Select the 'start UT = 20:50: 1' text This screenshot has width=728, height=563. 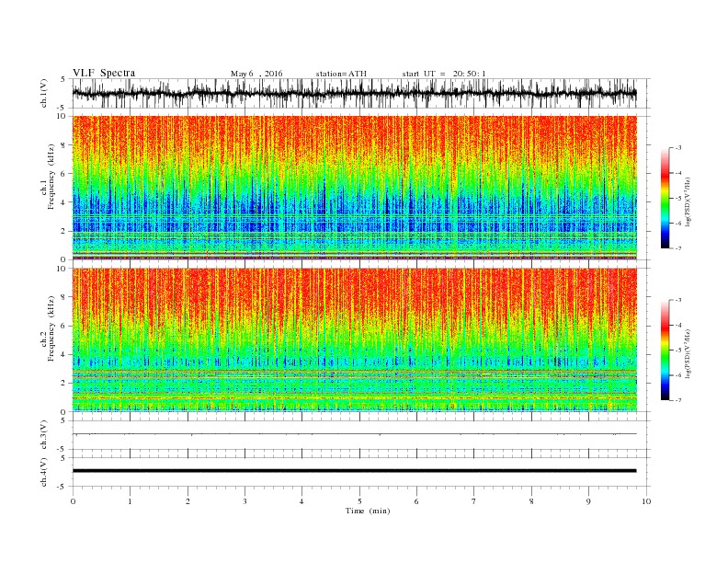pos(444,74)
